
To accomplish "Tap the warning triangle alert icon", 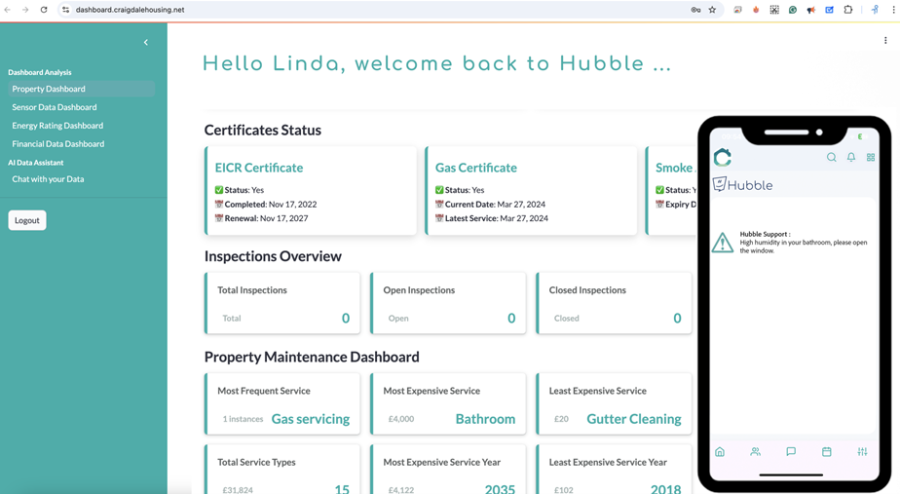I will (x=722, y=243).
